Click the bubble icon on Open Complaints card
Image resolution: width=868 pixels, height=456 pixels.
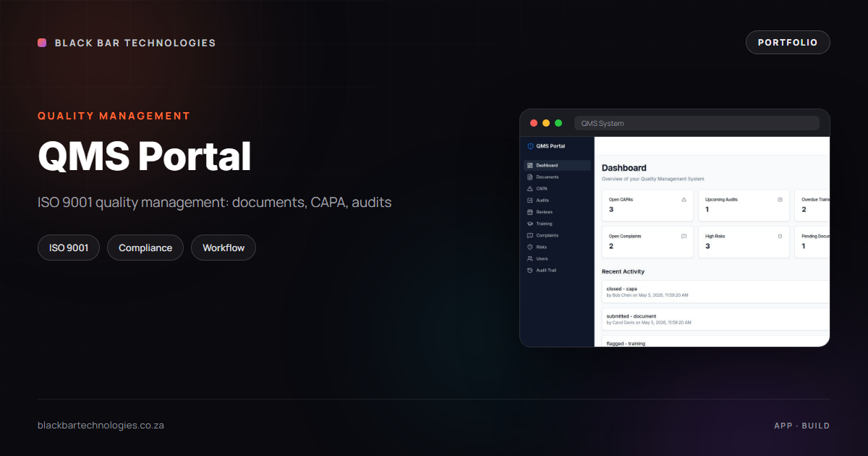click(684, 236)
